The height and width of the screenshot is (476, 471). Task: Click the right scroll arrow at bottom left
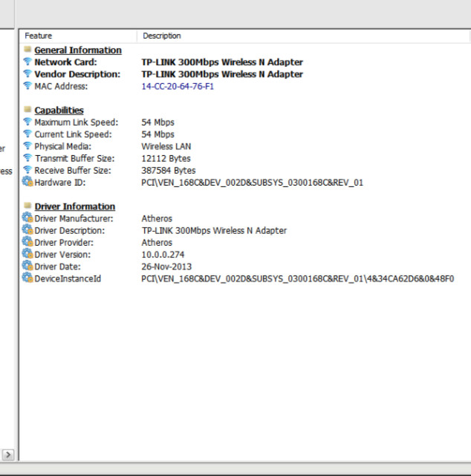point(8,454)
